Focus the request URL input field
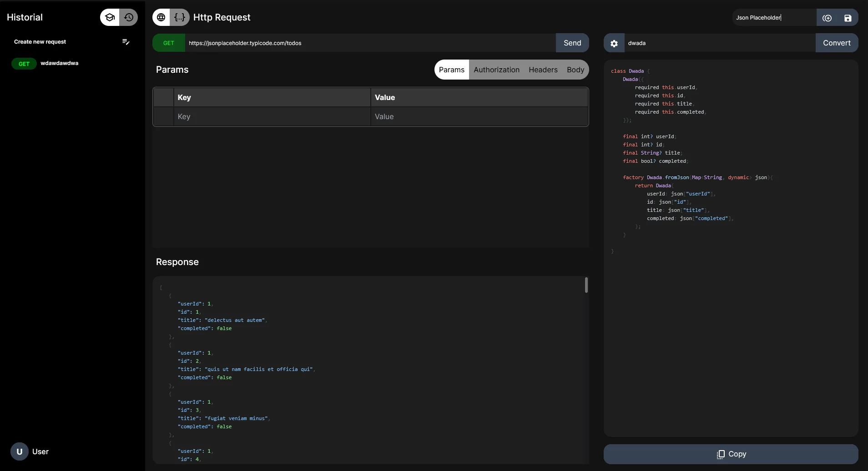Viewport: 868px width, 471px height. tap(369, 43)
